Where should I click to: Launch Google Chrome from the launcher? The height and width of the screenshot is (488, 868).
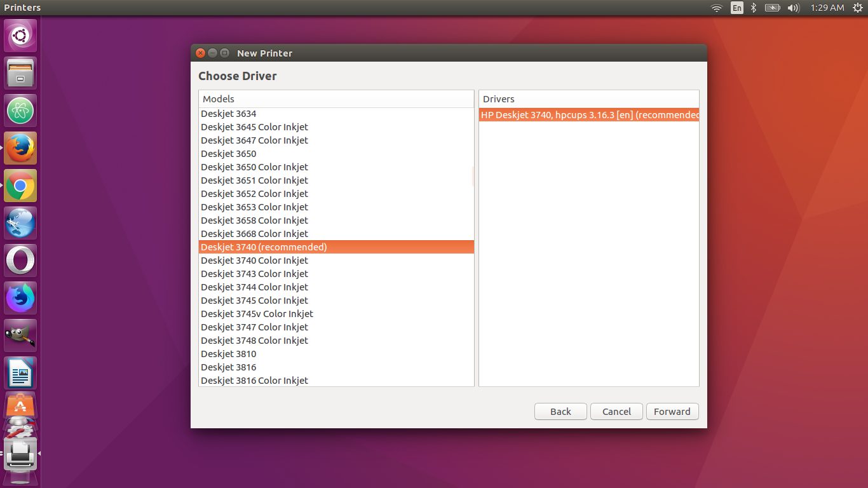coord(20,186)
